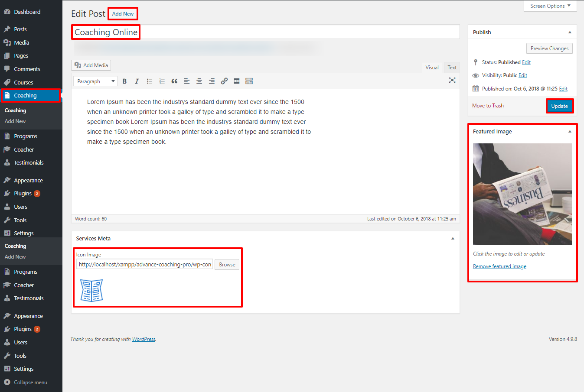Center align the paragraph text
Viewport: 584px width, 392px height.
pyautogui.click(x=199, y=81)
